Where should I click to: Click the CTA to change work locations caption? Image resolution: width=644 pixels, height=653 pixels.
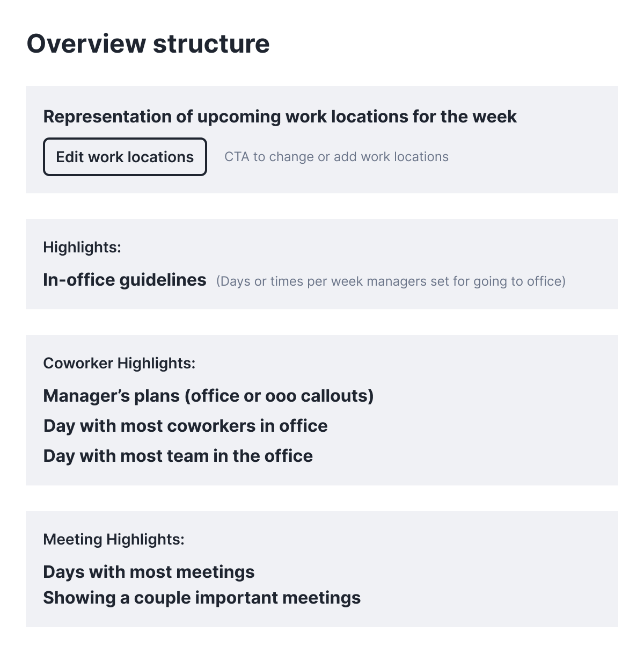click(336, 157)
